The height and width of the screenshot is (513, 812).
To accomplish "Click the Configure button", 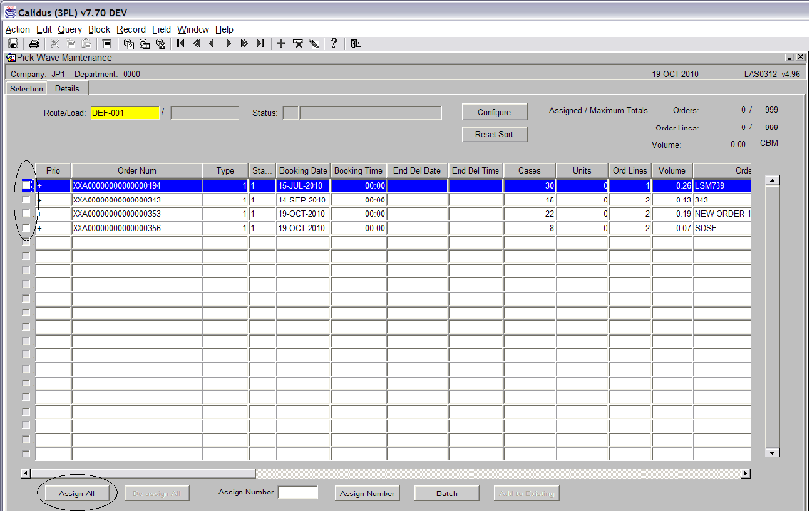I will pos(495,112).
